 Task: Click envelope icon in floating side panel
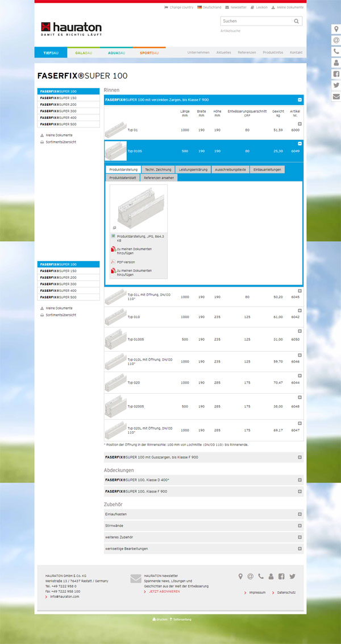(x=336, y=97)
